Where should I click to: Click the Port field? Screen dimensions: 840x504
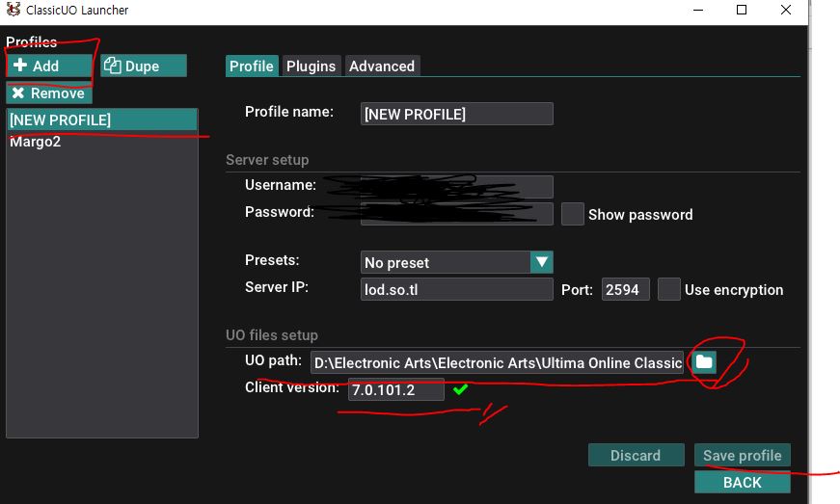[626, 289]
